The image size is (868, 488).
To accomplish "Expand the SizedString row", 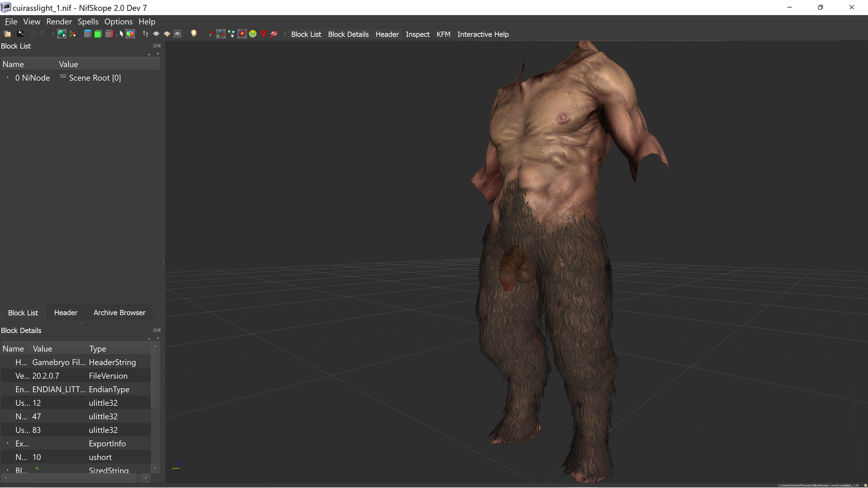I will (x=8, y=470).
